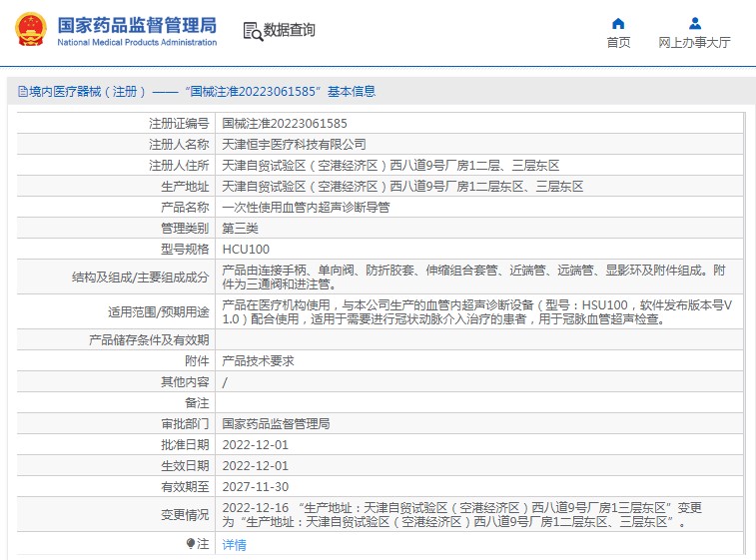Viewport: 756px width, 560px height.
Task: Click the 结构及组成 description text
Action: [x=473, y=278]
